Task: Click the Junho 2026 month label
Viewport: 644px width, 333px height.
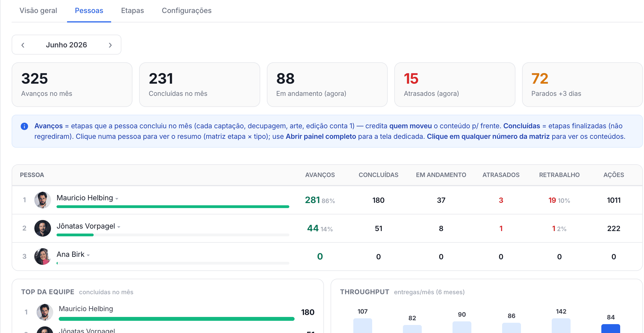Action: tap(67, 45)
